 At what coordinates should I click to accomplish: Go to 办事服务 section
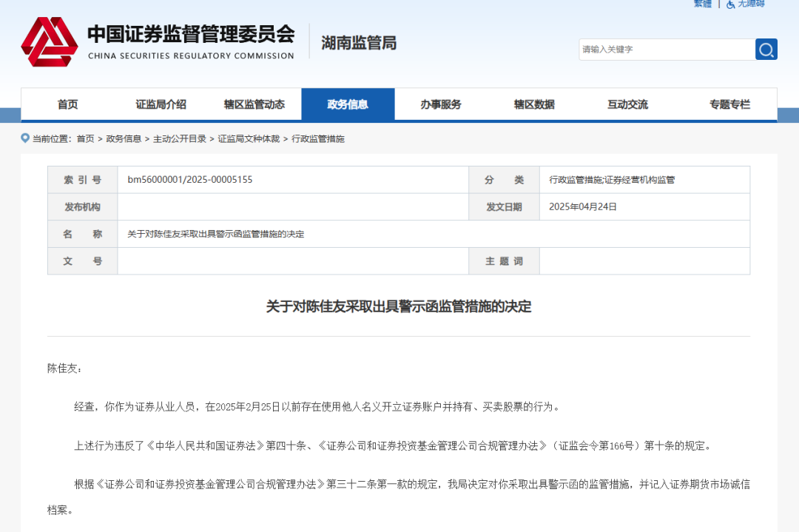[441, 104]
